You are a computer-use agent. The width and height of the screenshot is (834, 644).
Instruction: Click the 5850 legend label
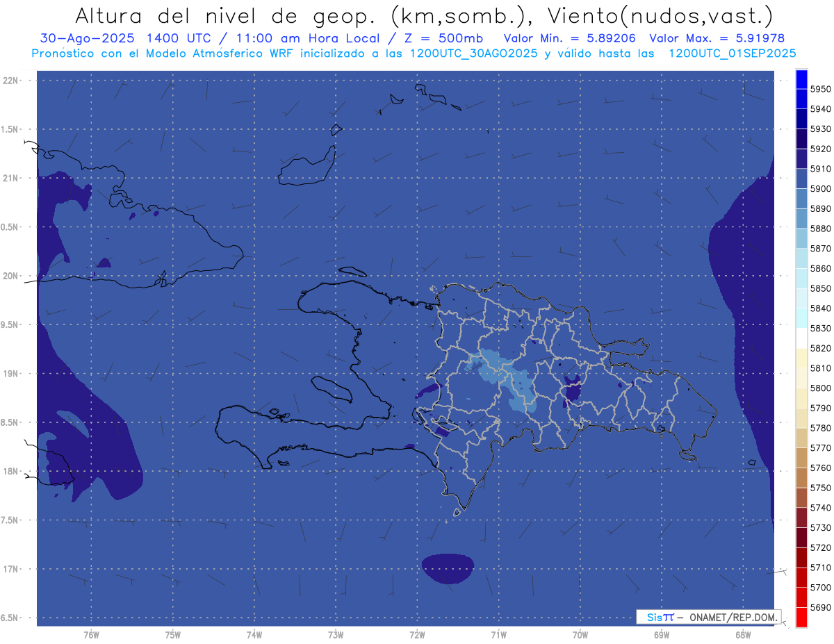(820, 288)
